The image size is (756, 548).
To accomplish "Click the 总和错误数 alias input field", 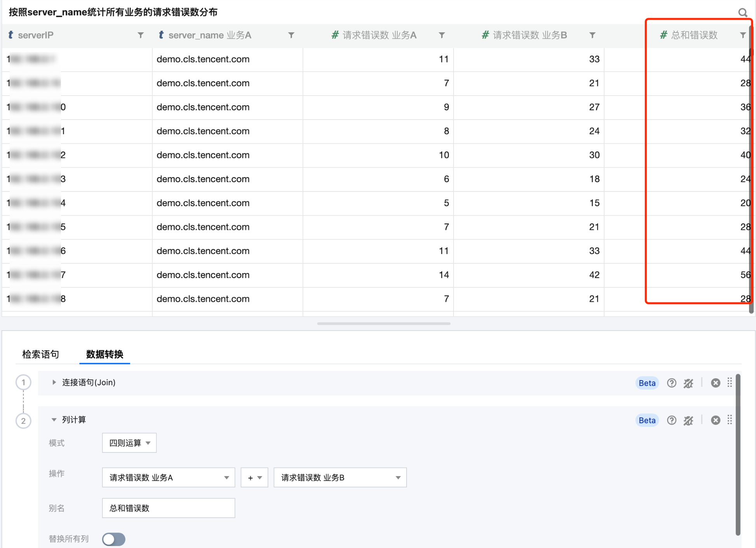I will pos(169,508).
